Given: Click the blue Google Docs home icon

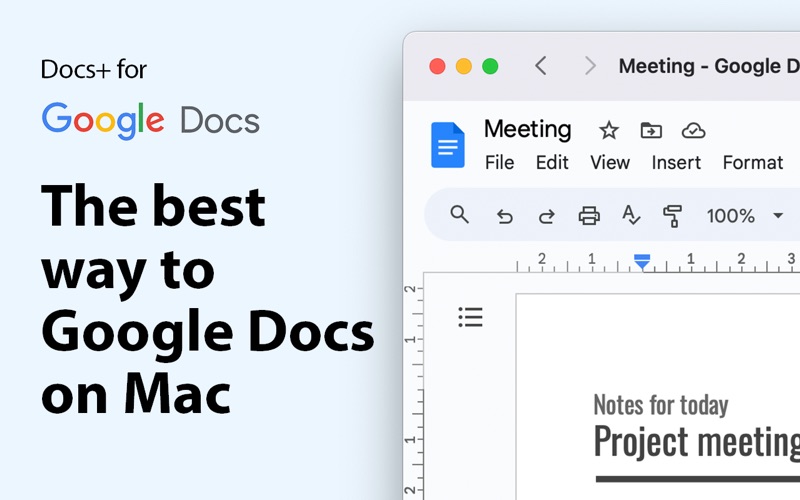Looking at the screenshot, I should [447, 145].
